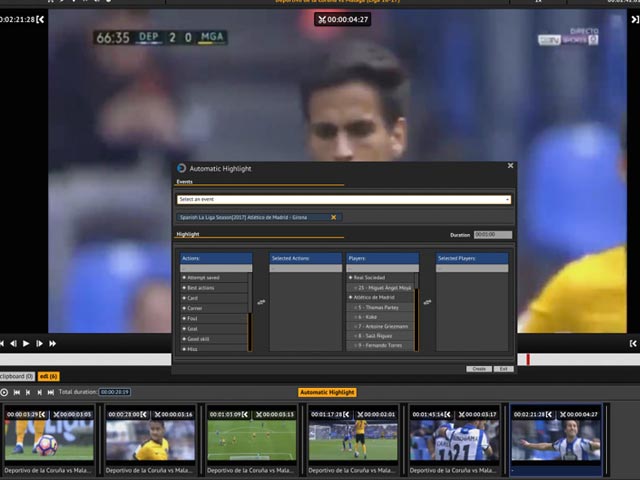Image resolution: width=640 pixels, height=480 pixels.
Task: Jump to the last EDL clip
Action: (x=51, y=392)
